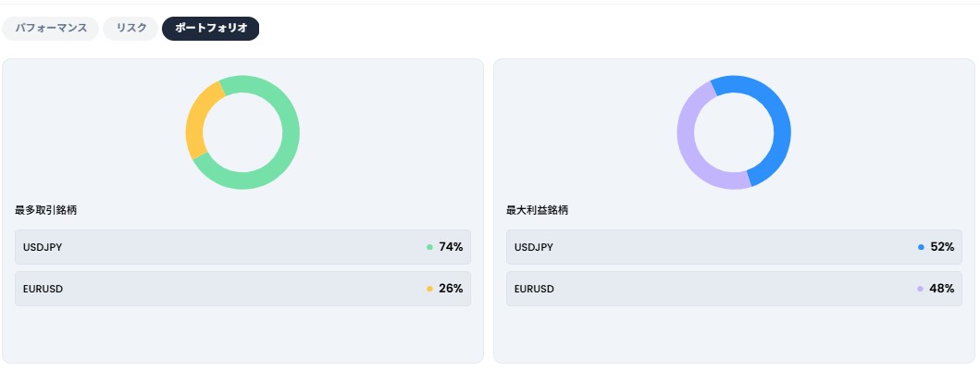Click the lavender legend dot beside 48%

[x=921, y=289]
